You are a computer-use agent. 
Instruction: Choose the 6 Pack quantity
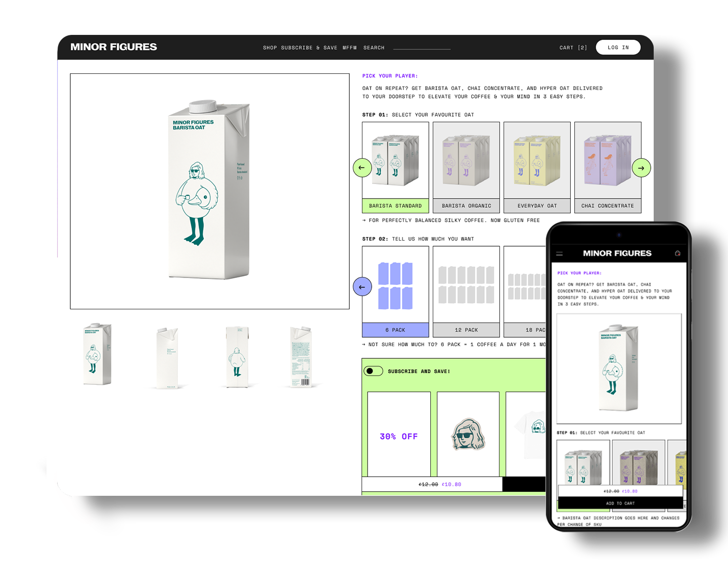[395, 292]
